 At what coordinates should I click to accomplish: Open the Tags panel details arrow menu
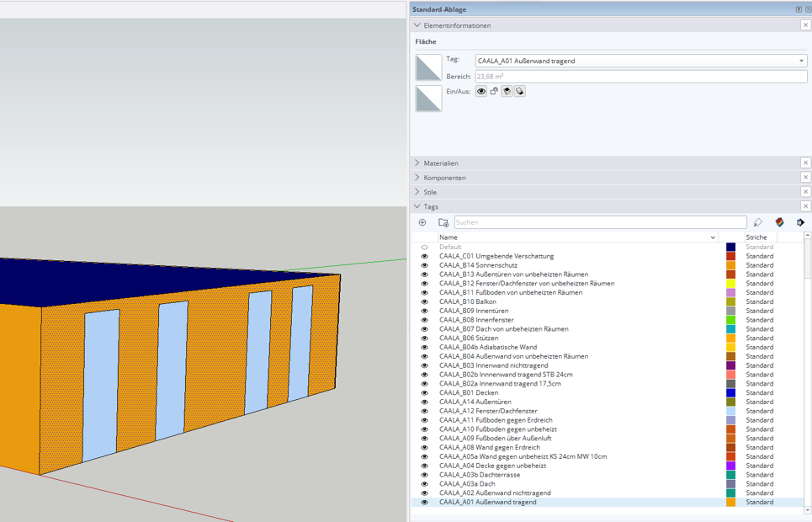(800, 222)
